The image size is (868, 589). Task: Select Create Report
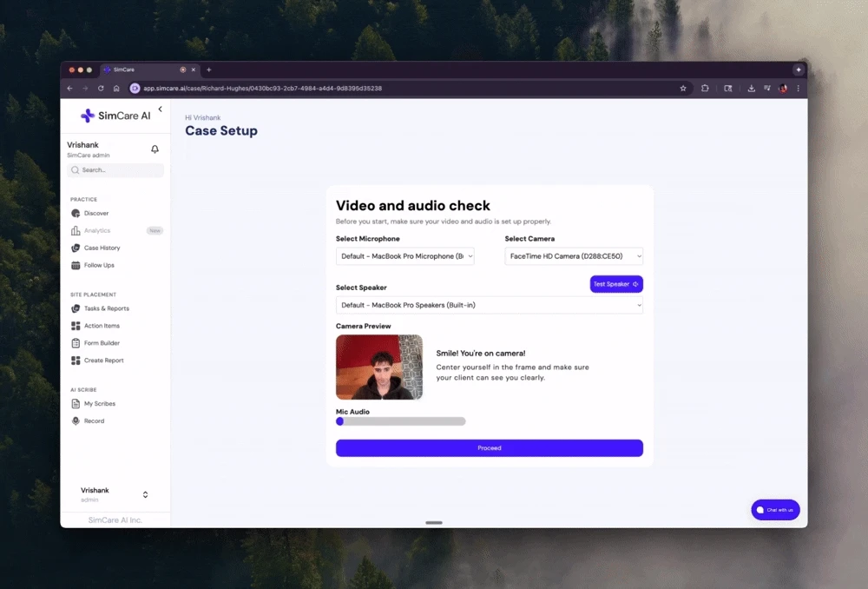[102, 360]
